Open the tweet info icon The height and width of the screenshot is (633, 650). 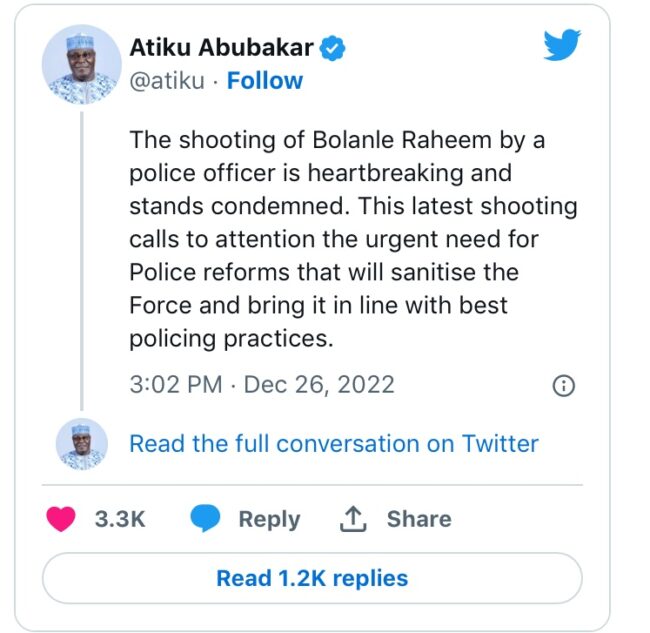pyautogui.click(x=563, y=385)
